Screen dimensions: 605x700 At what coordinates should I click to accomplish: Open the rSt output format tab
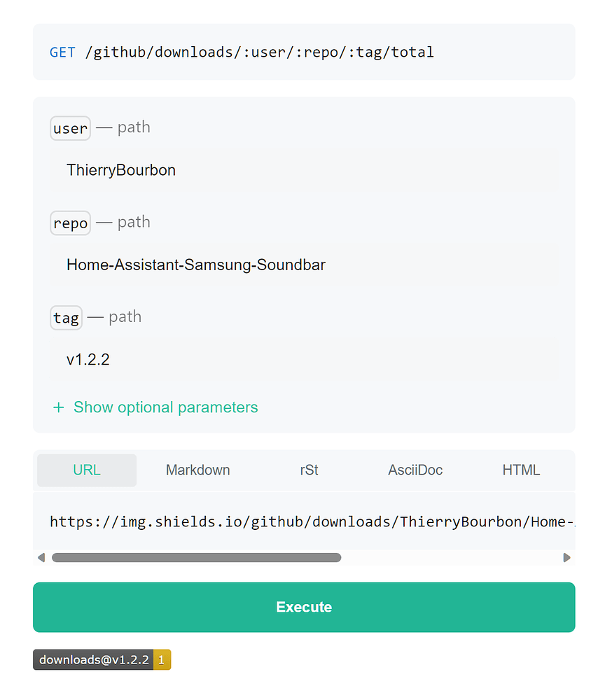(x=309, y=470)
